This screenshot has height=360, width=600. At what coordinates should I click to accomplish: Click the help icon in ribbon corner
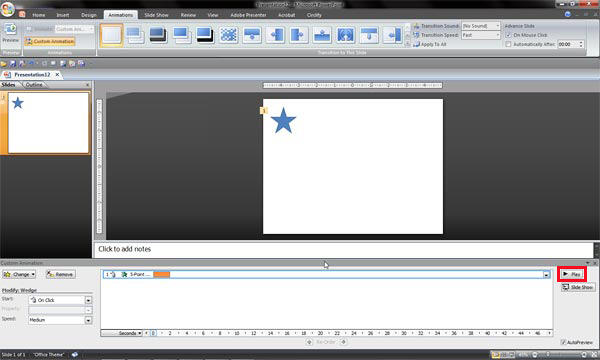coord(568,14)
